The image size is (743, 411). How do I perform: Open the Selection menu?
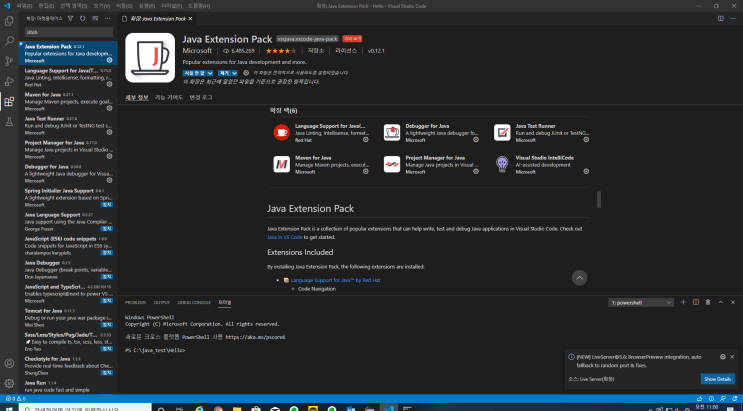pos(73,6)
